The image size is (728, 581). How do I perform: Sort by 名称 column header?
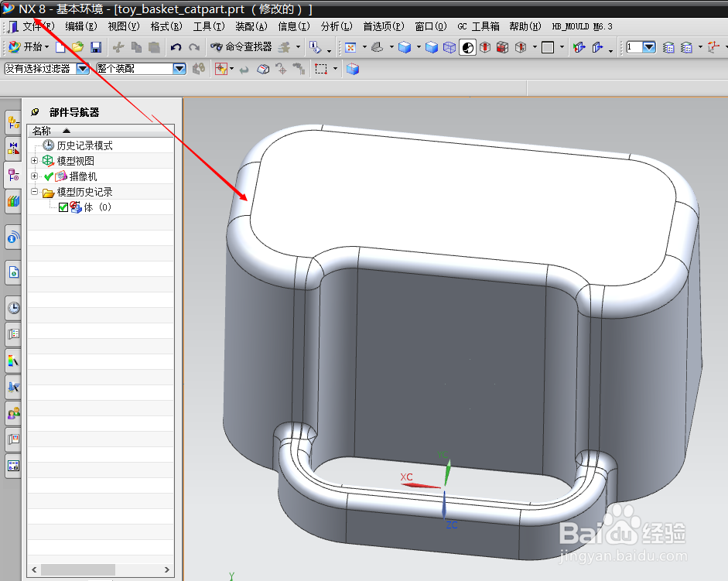pyautogui.click(x=101, y=131)
